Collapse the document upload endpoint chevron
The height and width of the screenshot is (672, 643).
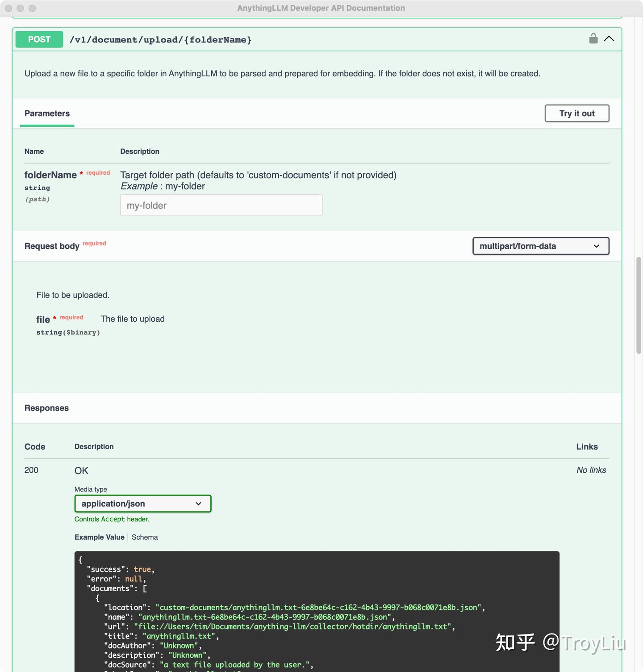point(609,39)
